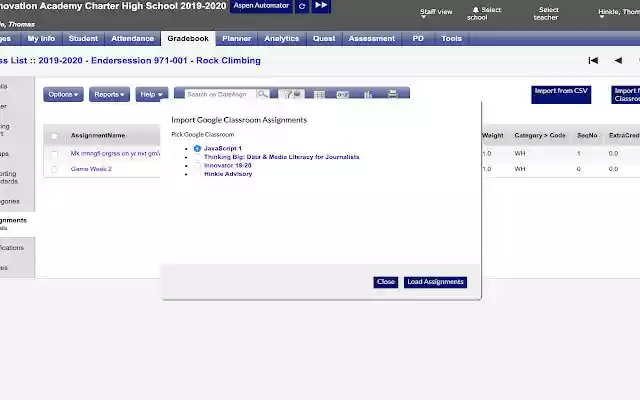Switch to the Attendance tab
The image size is (640, 400).
pyautogui.click(x=133, y=38)
